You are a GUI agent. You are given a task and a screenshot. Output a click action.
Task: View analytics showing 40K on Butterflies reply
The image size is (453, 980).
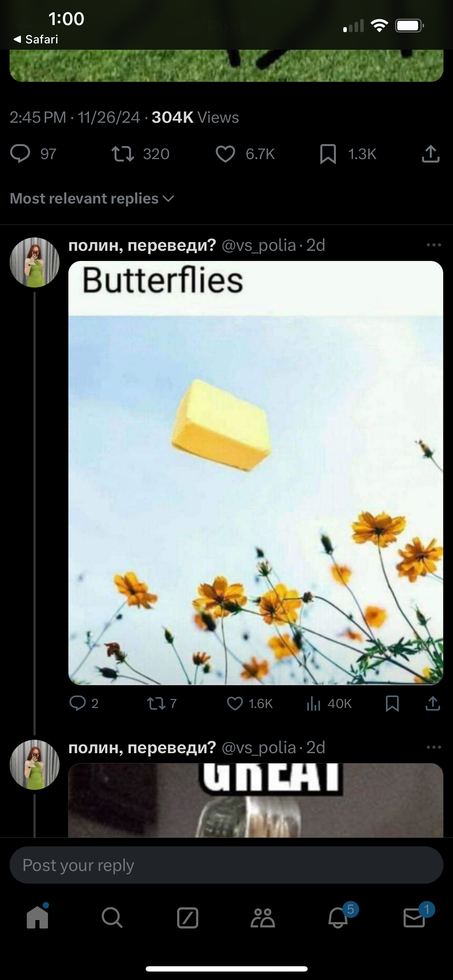[313, 703]
